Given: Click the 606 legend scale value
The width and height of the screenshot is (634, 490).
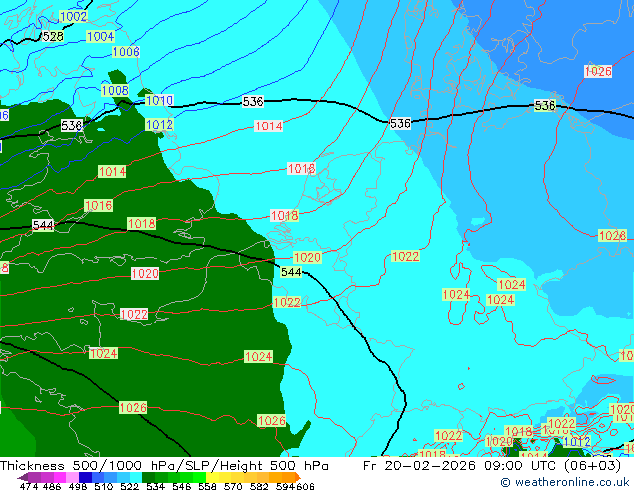Looking at the screenshot, I should click(x=305, y=486).
